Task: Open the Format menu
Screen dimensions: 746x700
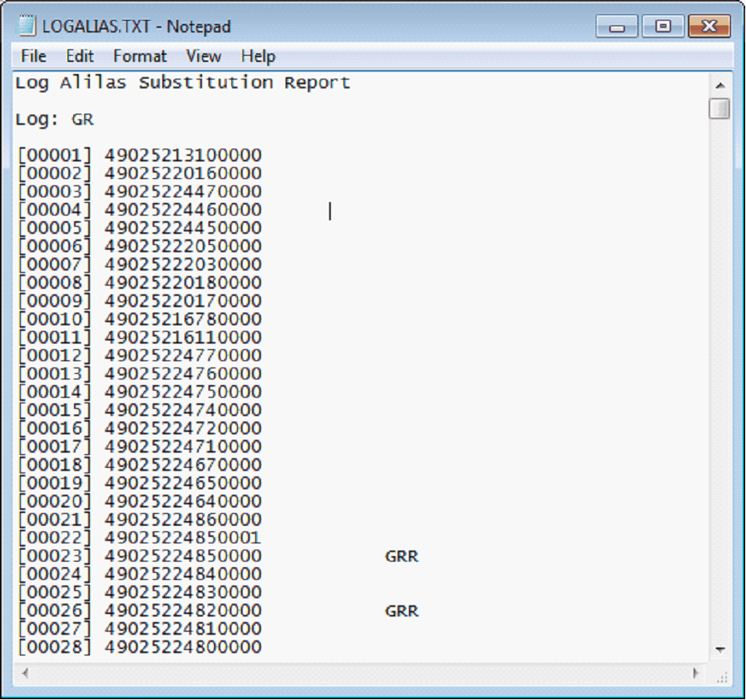Action: click(140, 56)
